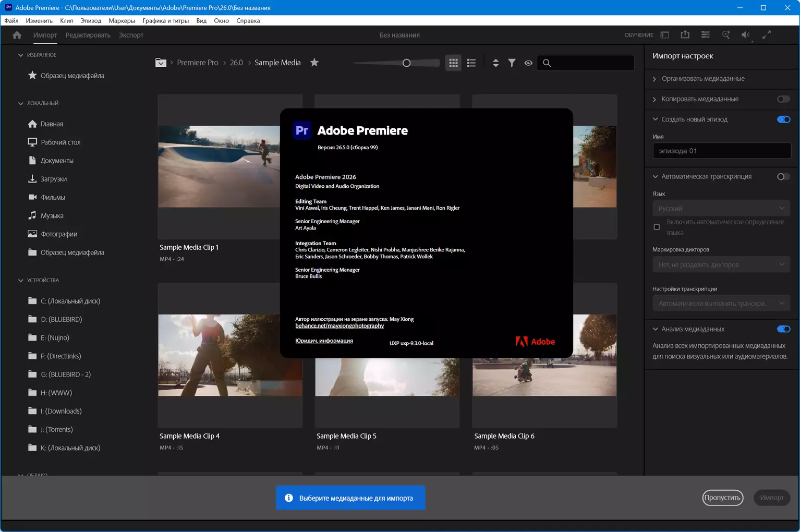Navigate to Premiere Pro in the breadcrumb
The image size is (800, 532).
198,63
